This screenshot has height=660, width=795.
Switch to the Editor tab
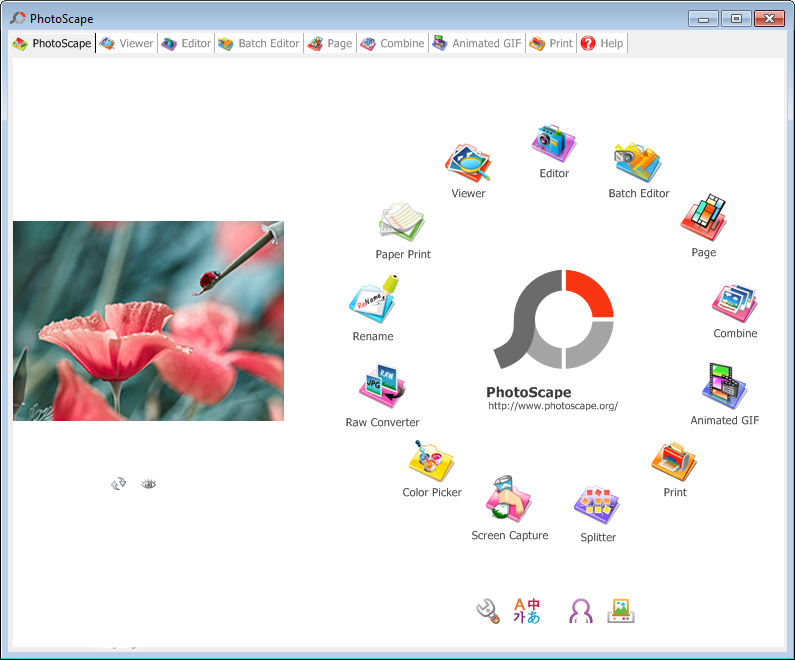[186, 44]
